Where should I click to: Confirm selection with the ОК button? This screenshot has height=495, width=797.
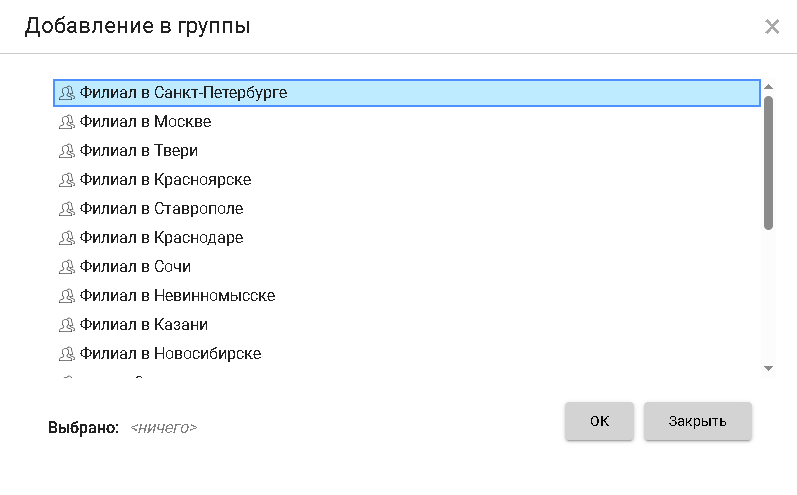(599, 421)
